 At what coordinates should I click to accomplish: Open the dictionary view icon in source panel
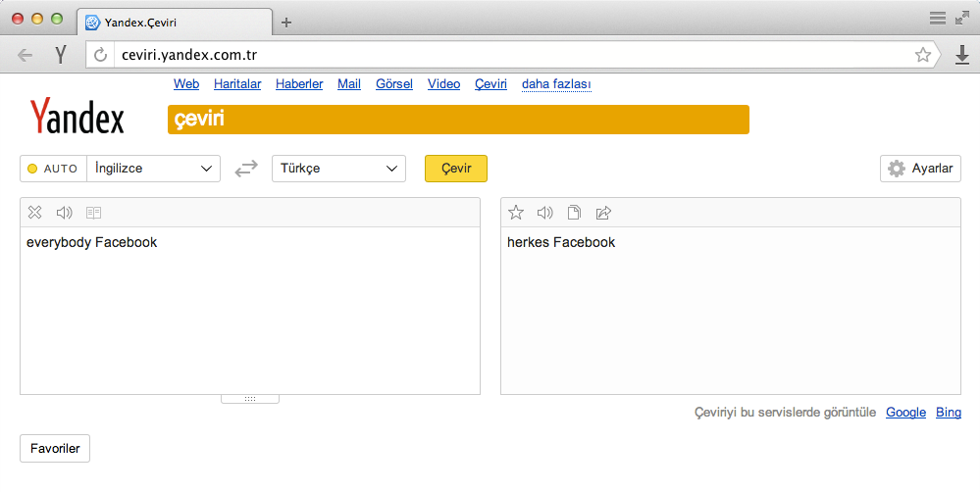[94, 213]
